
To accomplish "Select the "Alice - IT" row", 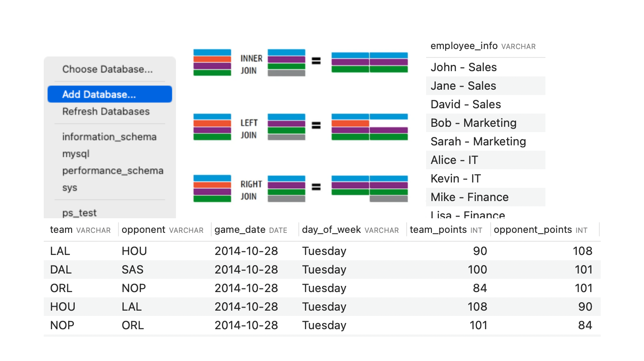I will click(x=454, y=160).
